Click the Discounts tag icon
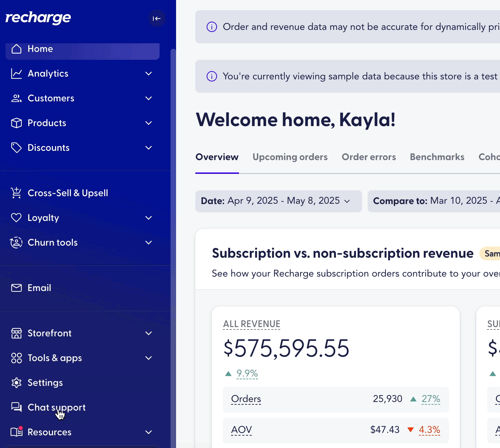 [x=17, y=148]
